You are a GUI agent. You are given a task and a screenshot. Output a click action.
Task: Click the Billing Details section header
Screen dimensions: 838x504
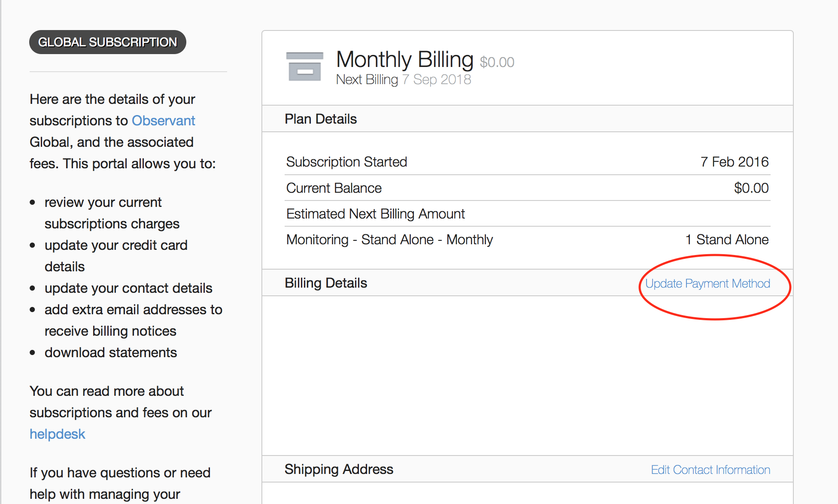tap(326, 283)
